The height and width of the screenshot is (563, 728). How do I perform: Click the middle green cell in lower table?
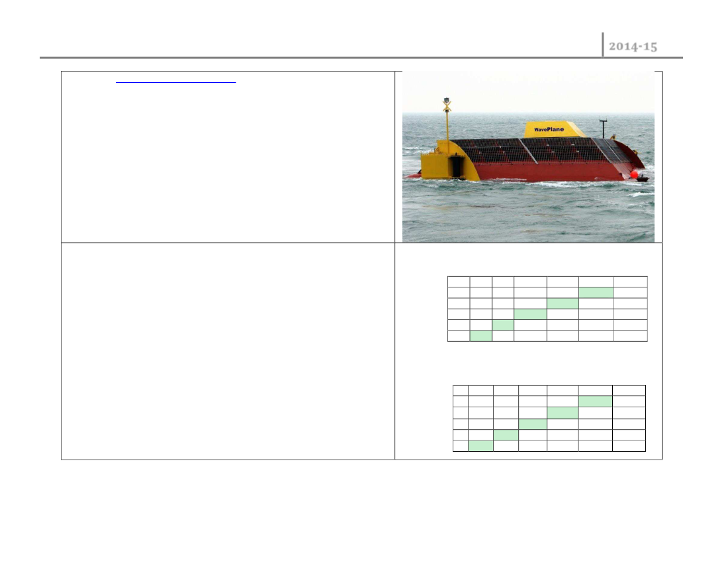point(533,424)
